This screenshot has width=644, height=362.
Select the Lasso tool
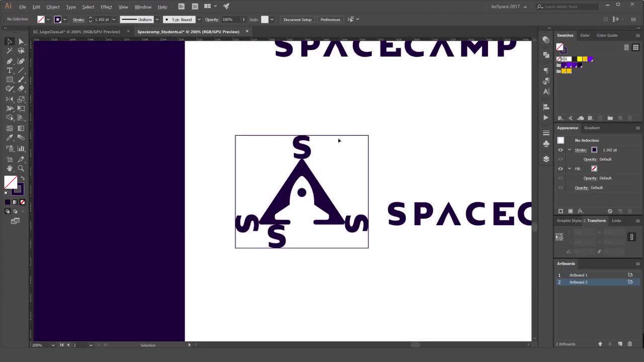pyautogui.click(x=21, y=51)
